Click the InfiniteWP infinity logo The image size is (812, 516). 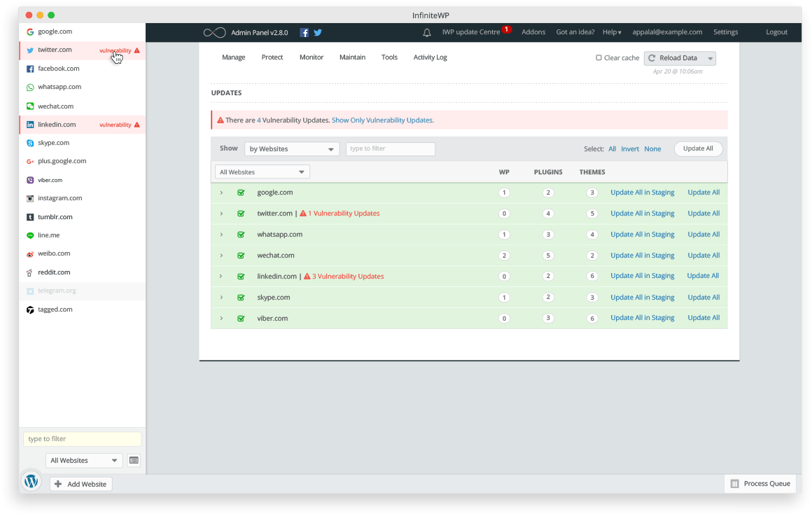pyautogui.click(x=214, y=33)
